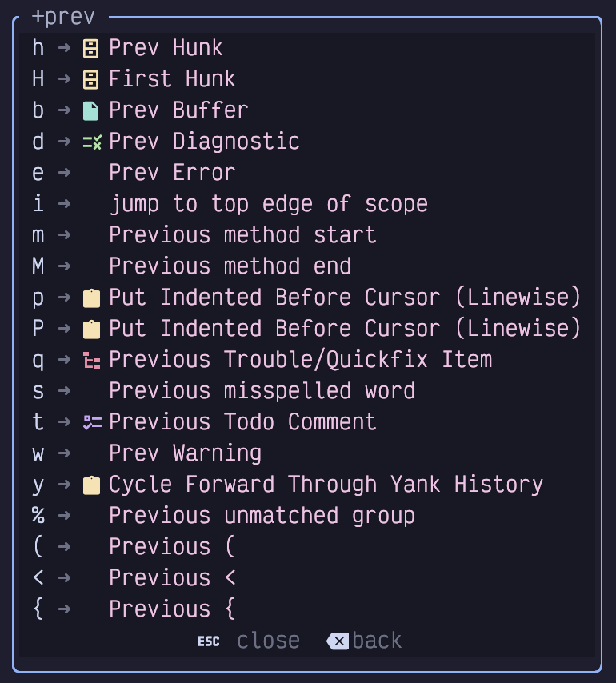Click the checklist icon beside Previous Todo Comment
Viewport: 616px width, 683px height.
(92, 422)
